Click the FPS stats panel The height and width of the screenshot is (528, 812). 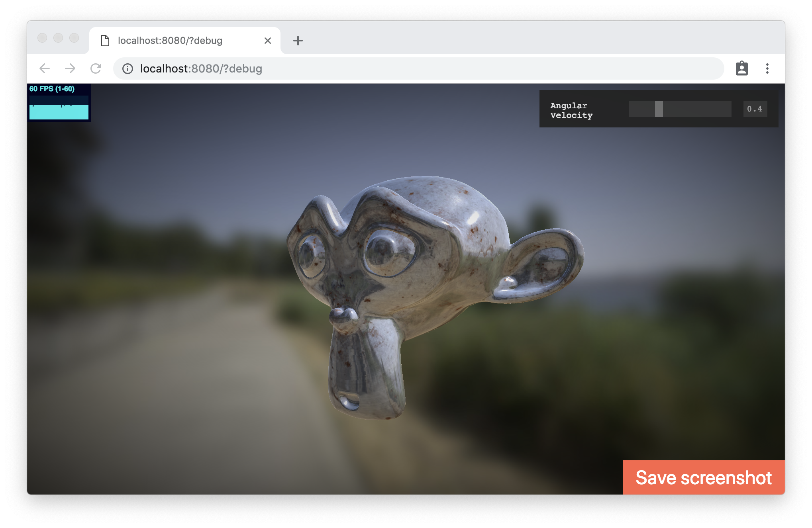[52, 89]
